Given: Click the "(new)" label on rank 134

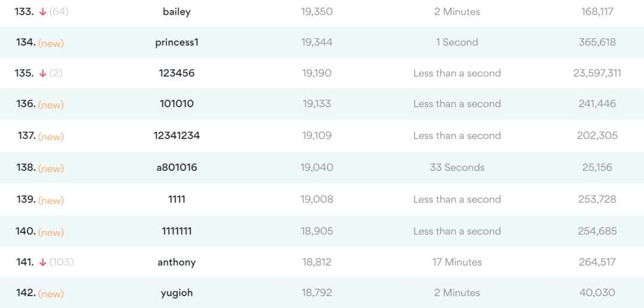Looking at the screenshot, I should point(51,43).
